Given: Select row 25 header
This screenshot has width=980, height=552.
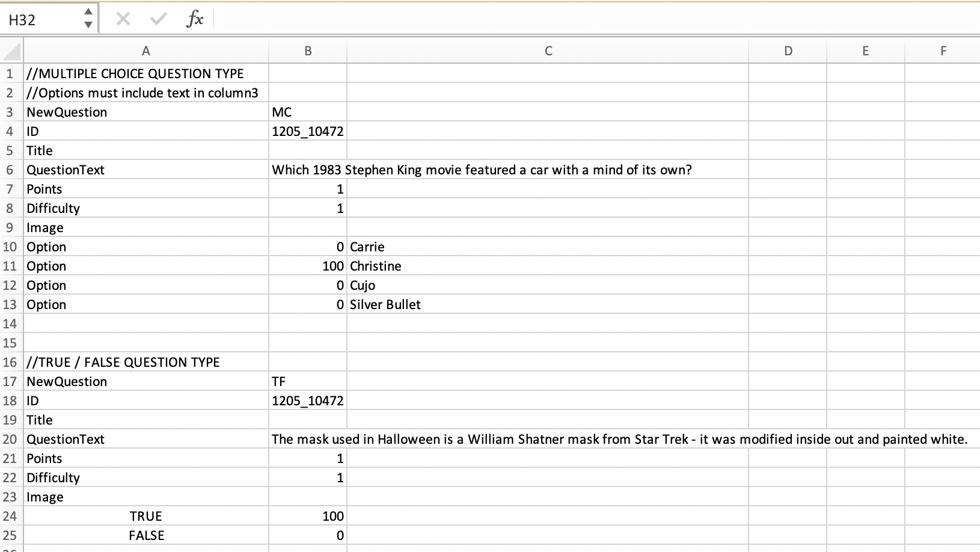Looking at the screenshot, I should pos(11,535).
